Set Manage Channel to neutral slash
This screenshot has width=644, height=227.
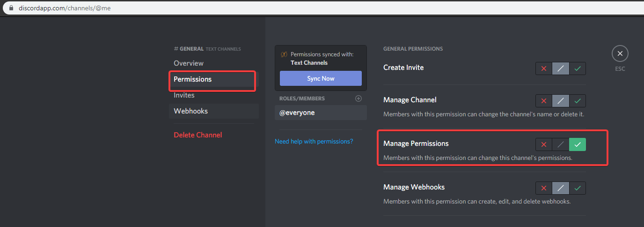pyautogui.click(x=561, y=101)
